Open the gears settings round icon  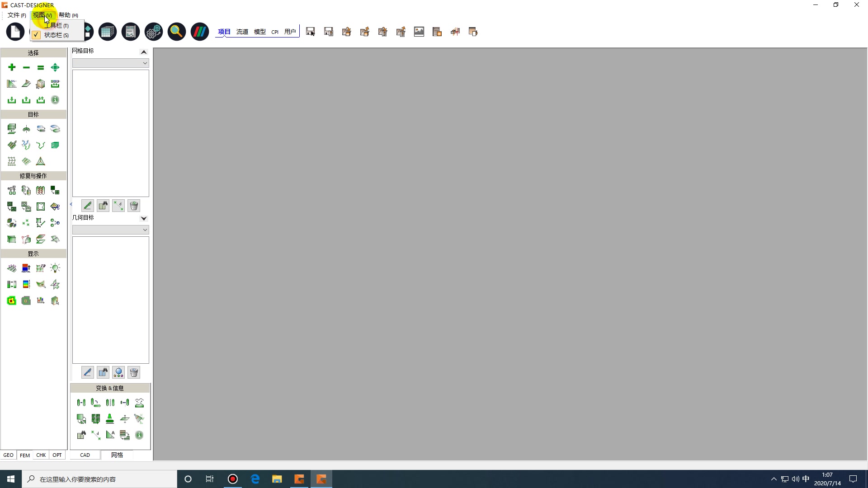click(153, 32)
